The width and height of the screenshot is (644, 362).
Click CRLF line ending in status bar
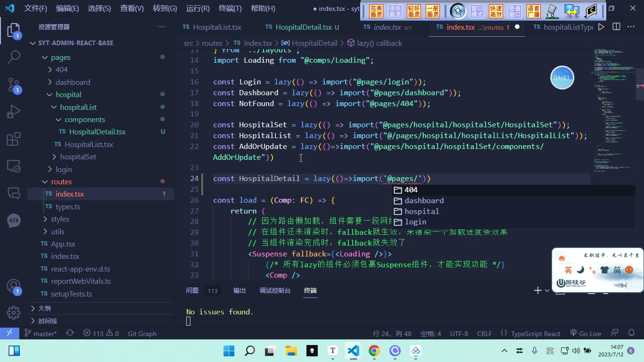coord(484,333)
